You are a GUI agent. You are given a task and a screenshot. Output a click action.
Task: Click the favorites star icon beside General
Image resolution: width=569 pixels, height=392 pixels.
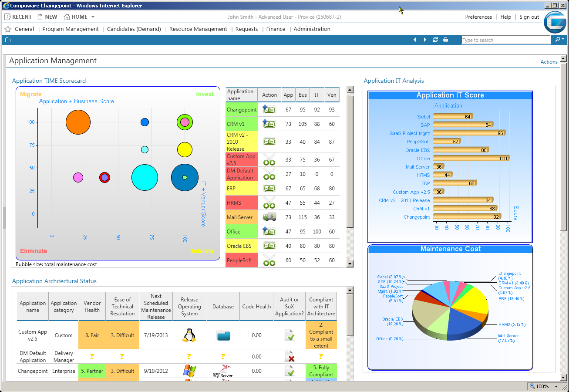pos(8,29)
